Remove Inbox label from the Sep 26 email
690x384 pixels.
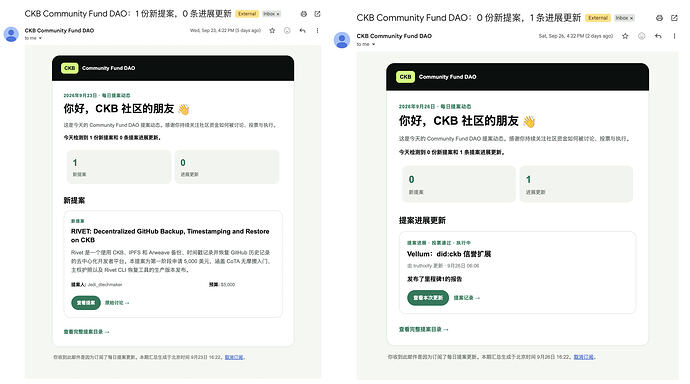(x=631, y=18)
